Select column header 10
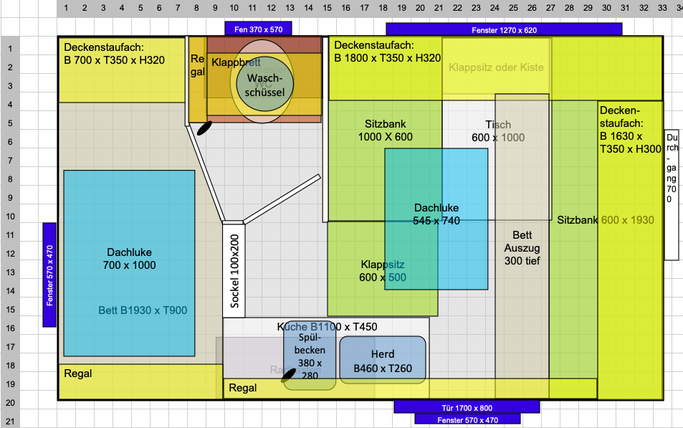Image resolution: width=683 pixels, height=428 pixels. tap(234, 8)
